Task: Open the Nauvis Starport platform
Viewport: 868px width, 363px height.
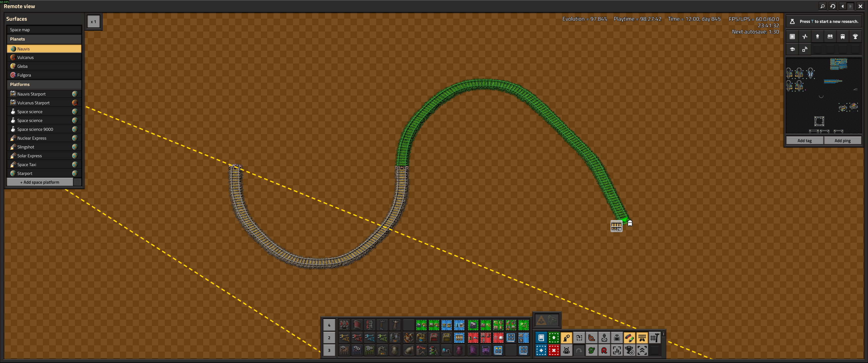Action: tap(44, 94)
